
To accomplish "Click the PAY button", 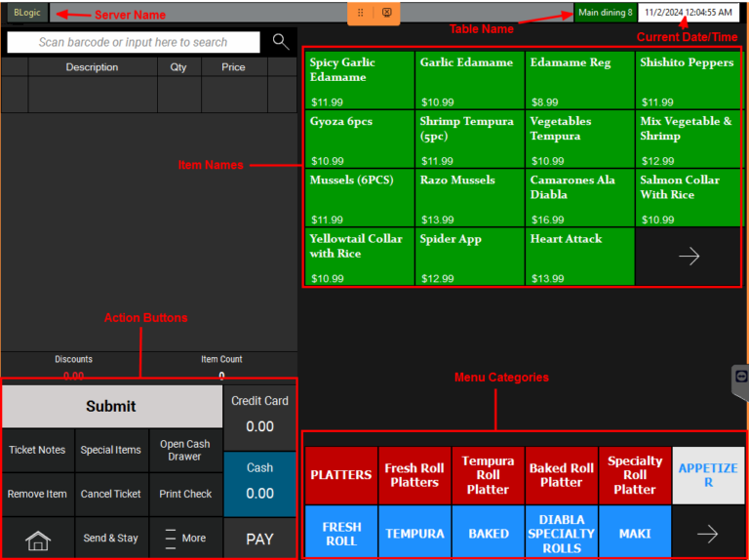I will 259,539.
